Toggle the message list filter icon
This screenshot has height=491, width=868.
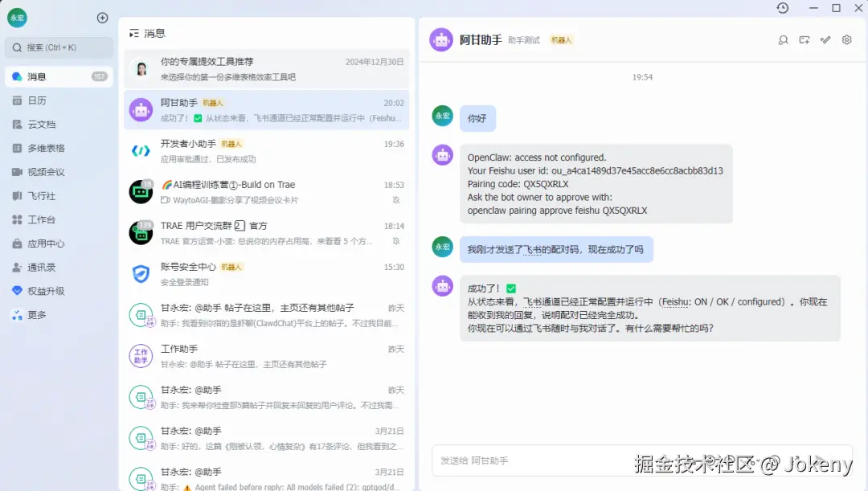coord(133,33)
